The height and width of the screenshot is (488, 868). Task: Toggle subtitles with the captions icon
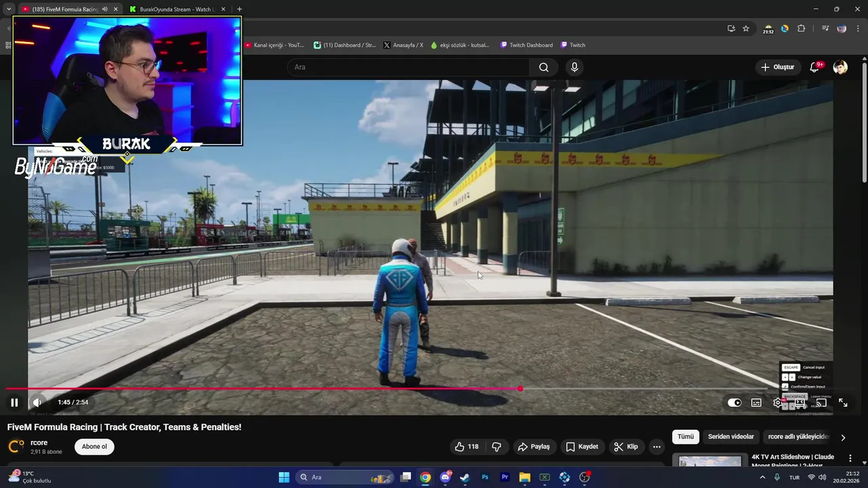pos(756,403)
